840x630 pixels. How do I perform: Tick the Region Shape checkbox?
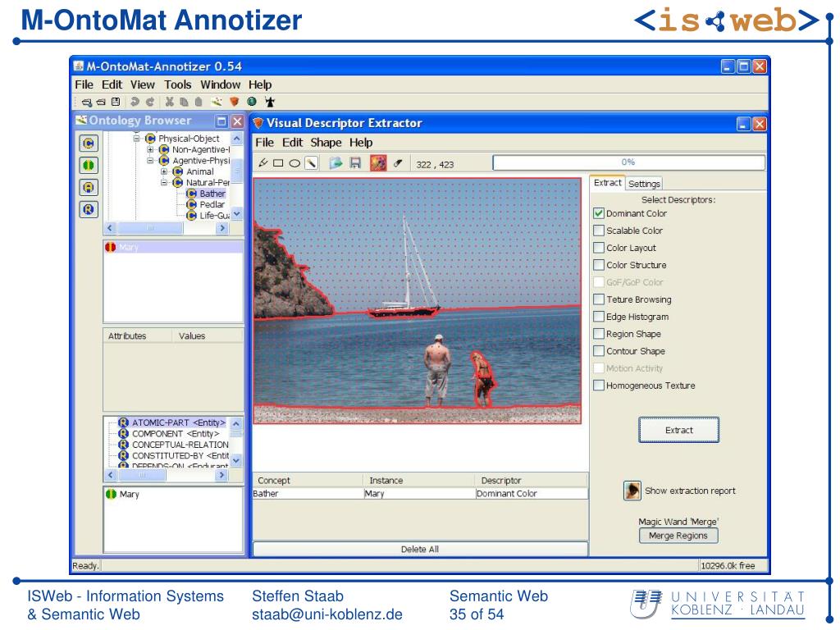click(599, 334)
